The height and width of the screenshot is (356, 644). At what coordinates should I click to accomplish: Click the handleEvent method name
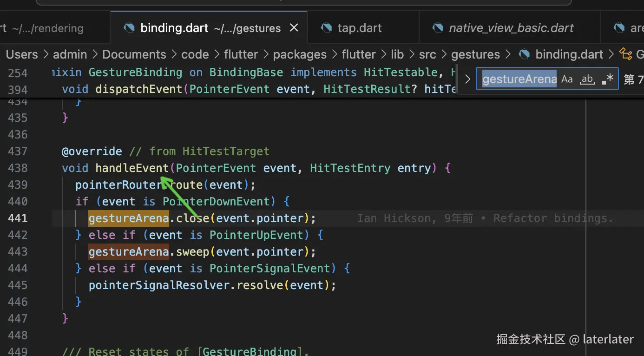pyautogui.click(x=132, y=168)
